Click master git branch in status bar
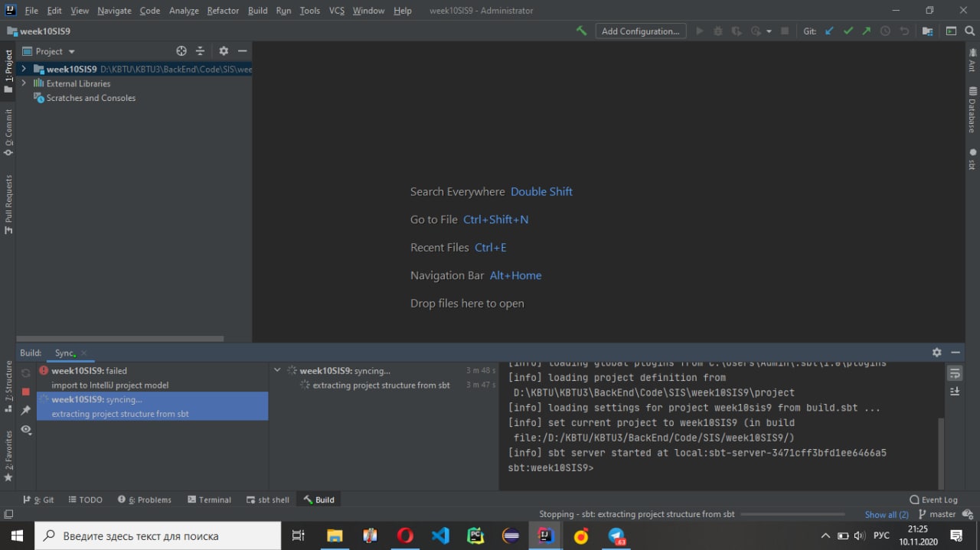The width and height of the screenshot is (980, 550). click(938, 514)
